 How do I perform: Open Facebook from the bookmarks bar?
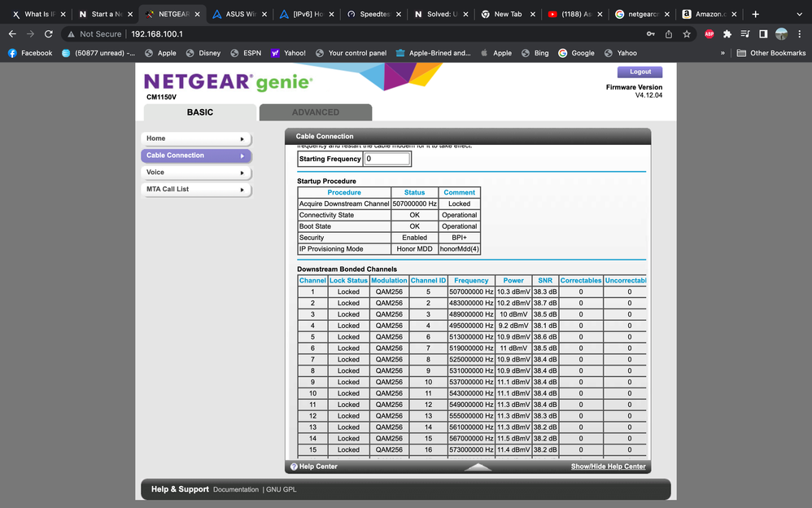pos(30,53)
